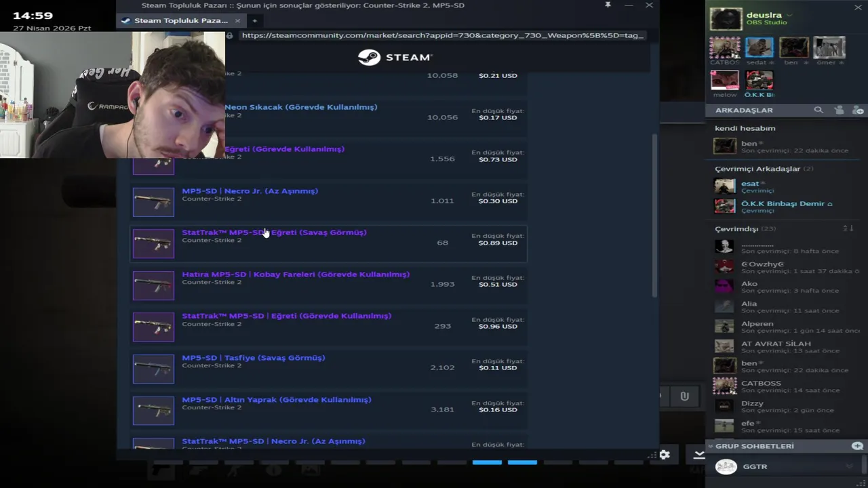The image size is (868, 488).
Task: Create a new group chat with plus bubble
Action: pyautogui.click(x=857, y=446)
